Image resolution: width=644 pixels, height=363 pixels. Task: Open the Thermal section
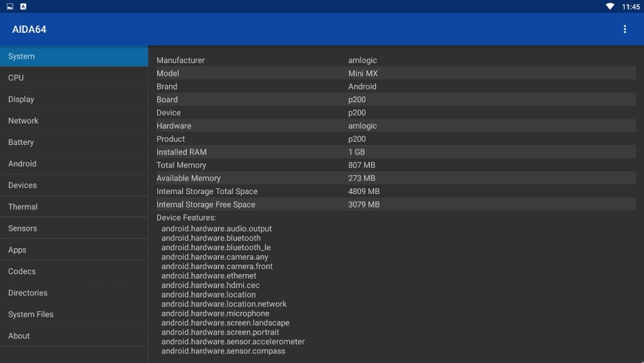point(74,207)
